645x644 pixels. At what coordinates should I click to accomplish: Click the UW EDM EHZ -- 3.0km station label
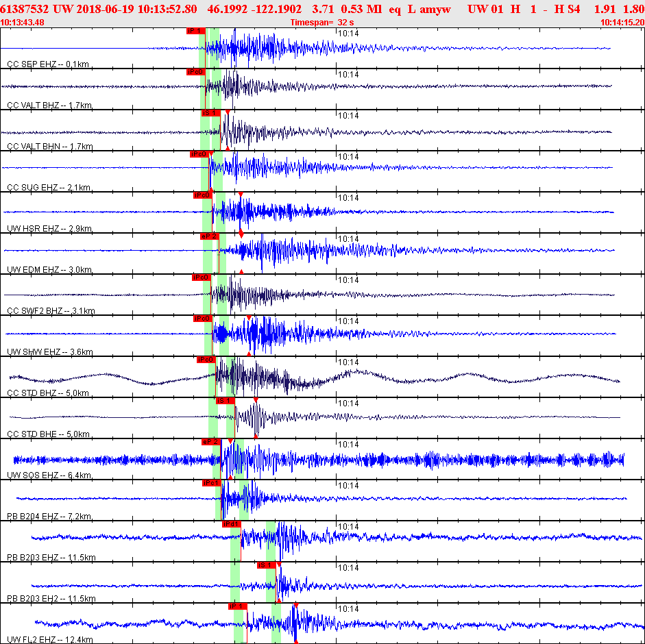(49, 270)
